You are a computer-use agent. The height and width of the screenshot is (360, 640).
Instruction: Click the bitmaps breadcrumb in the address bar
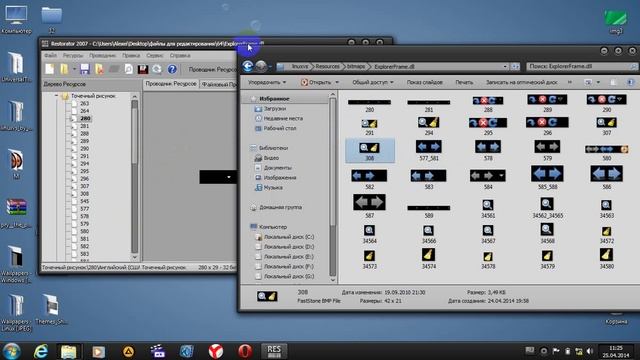coord(356,66)
